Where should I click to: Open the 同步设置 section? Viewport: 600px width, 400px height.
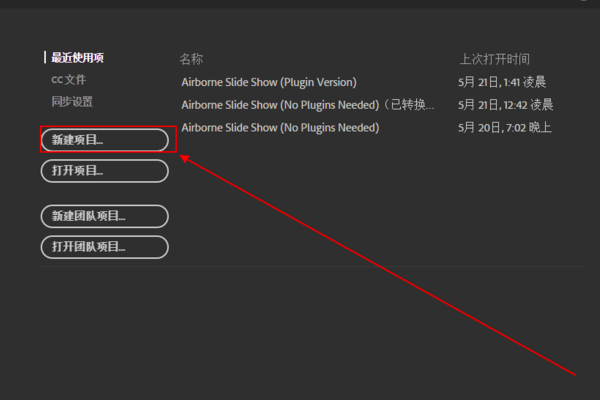(x=72, y=101)
